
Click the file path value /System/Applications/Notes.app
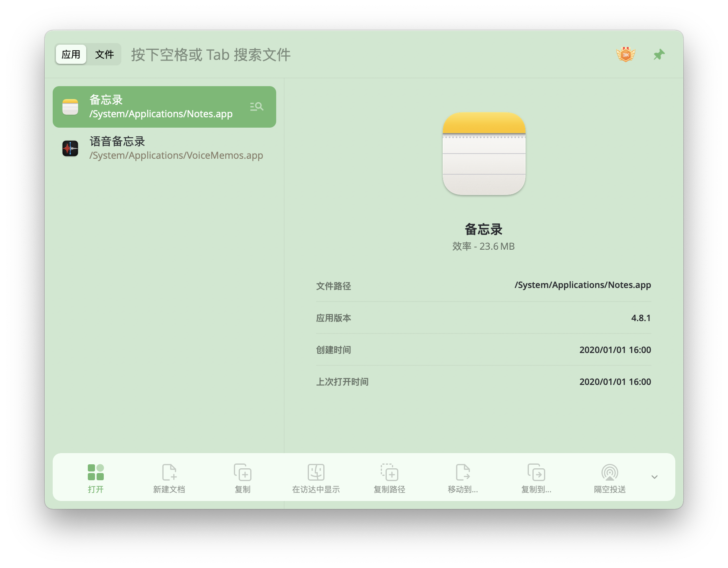click(x=583, y=285)
